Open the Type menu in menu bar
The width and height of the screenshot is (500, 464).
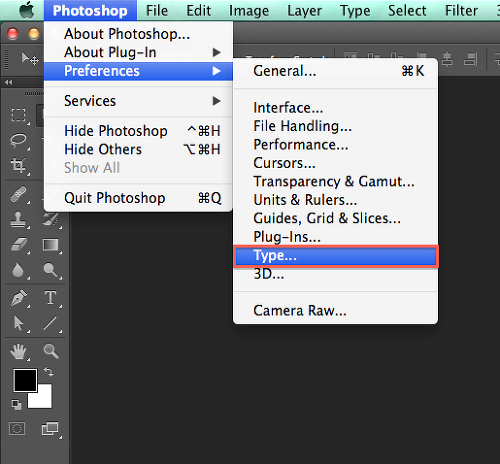click(355, 11)
